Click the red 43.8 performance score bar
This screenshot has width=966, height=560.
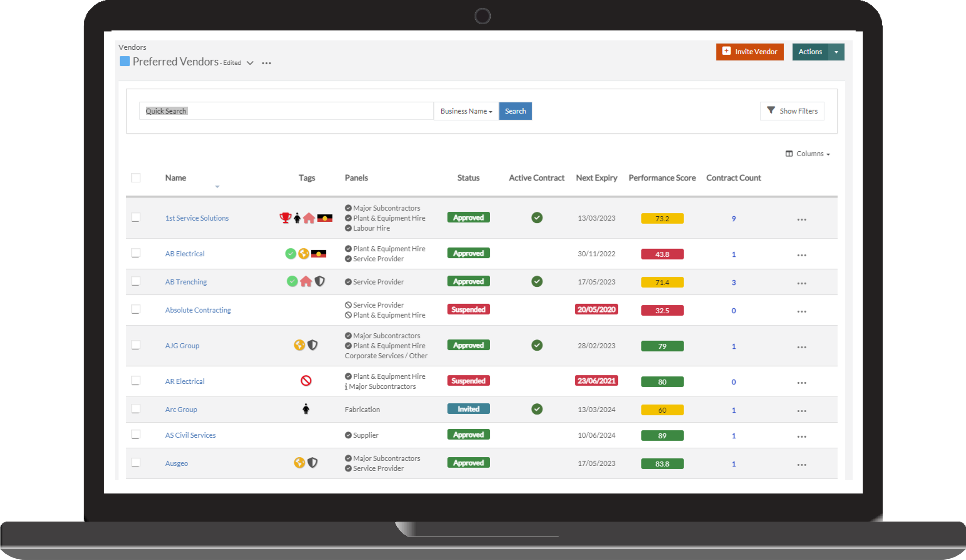(662, 254)
